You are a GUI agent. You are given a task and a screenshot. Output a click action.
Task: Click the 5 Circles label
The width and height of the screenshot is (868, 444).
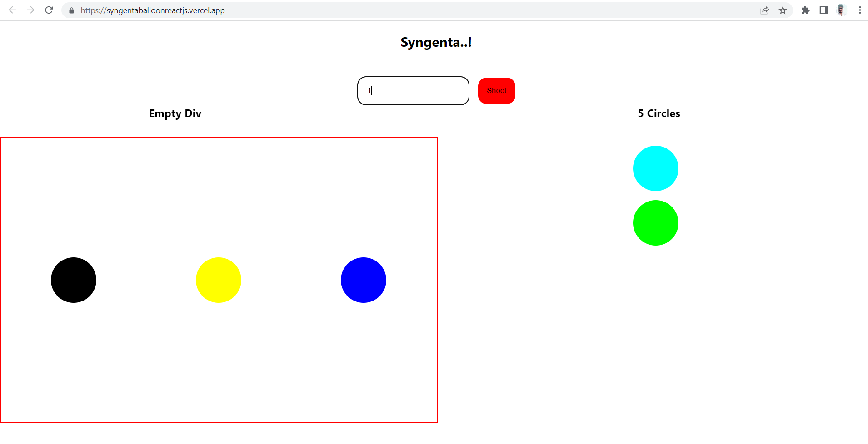tap(659, 113)
